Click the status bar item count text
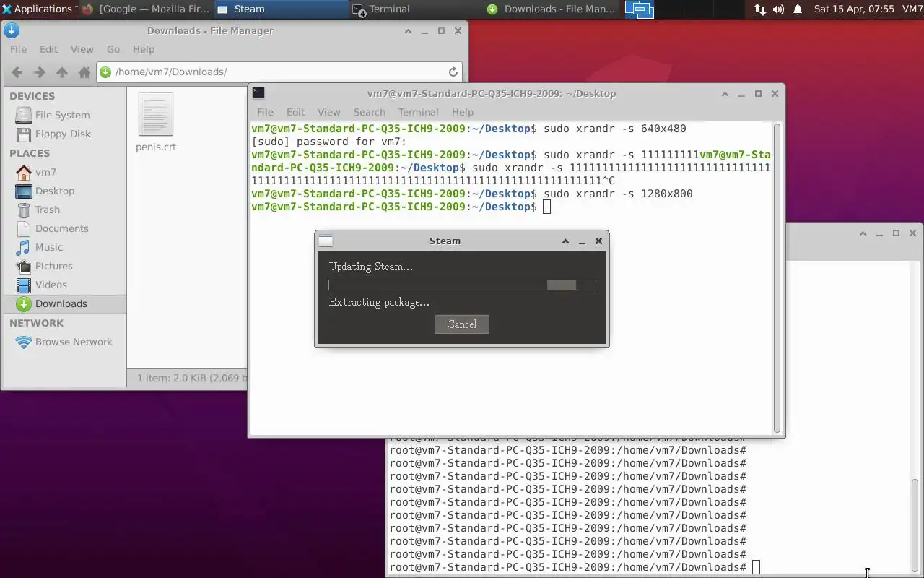 pyautogui.click(x=192, y=378)
